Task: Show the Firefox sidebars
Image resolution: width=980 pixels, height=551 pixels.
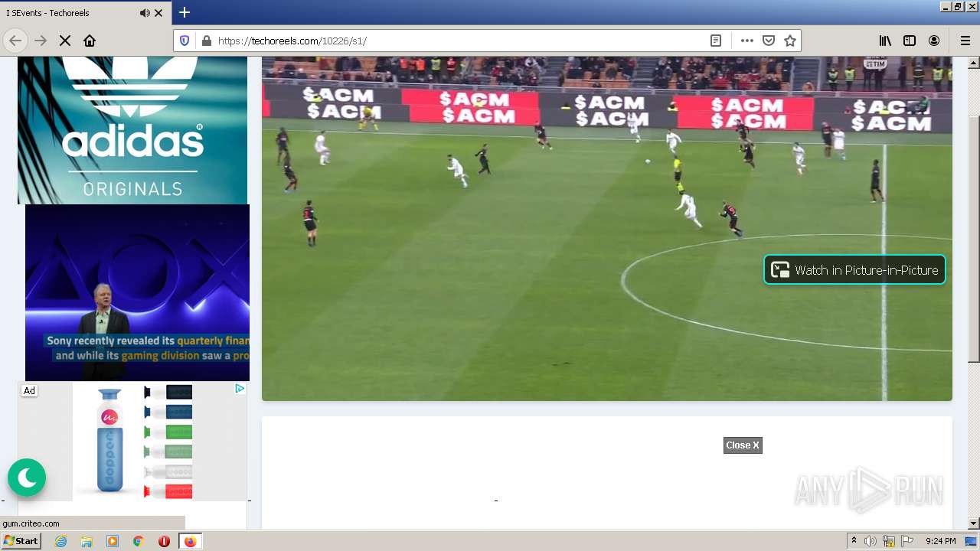Action: 910,41
